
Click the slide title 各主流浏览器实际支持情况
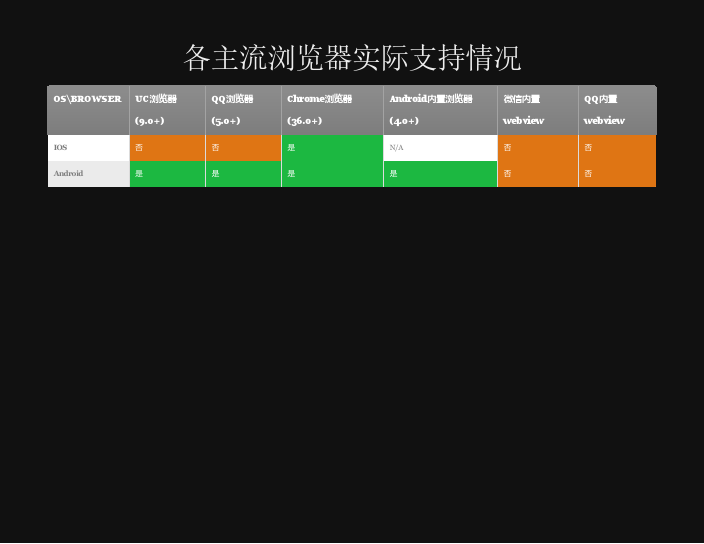click(352, 58)
